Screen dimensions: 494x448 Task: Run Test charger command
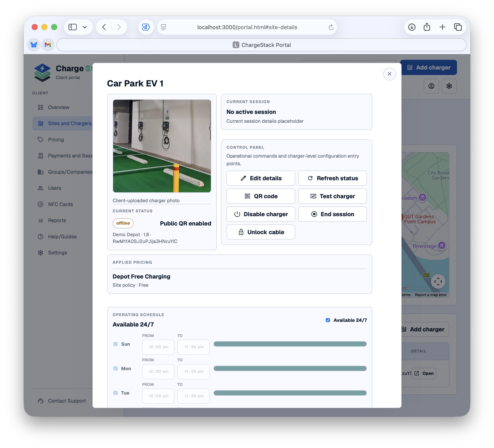click(332, 196)
